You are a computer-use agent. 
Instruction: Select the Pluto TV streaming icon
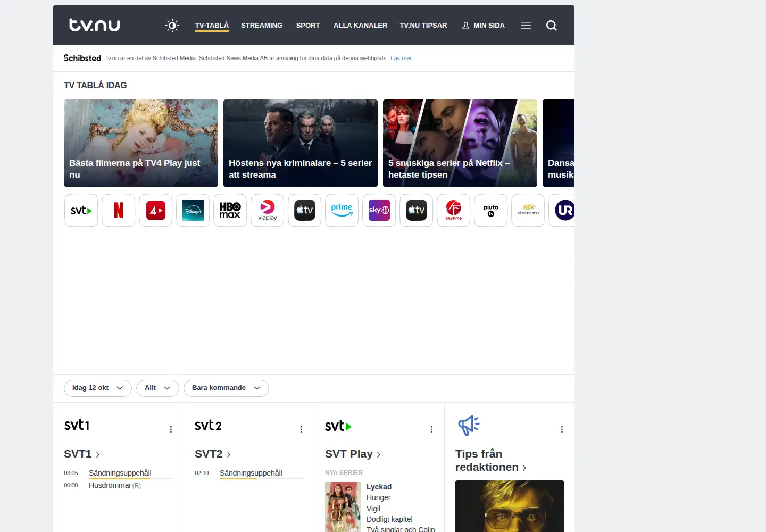pos(491,211)
